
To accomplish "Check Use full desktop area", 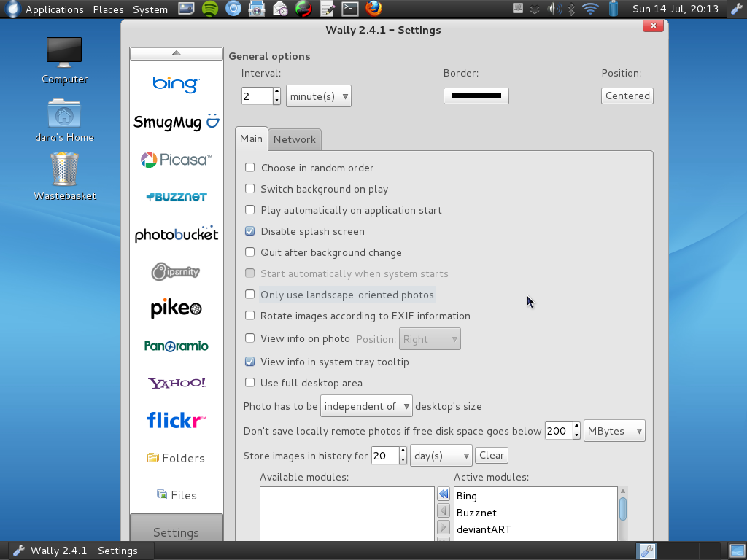I will coord(249,382).
